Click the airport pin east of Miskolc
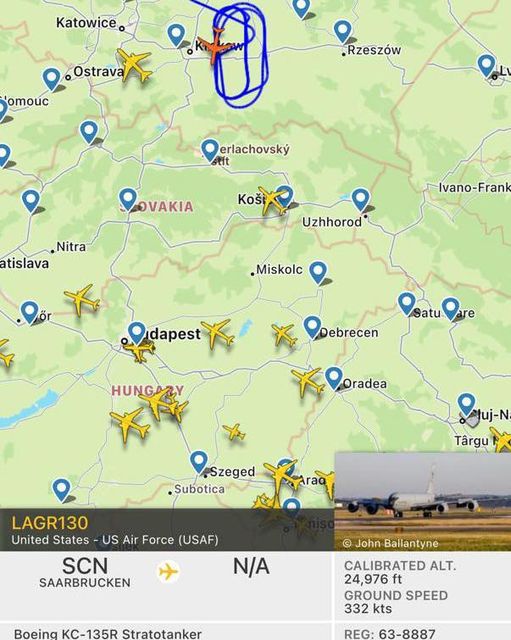Screen dimensions: 511x640 click(x=318, y=273)
